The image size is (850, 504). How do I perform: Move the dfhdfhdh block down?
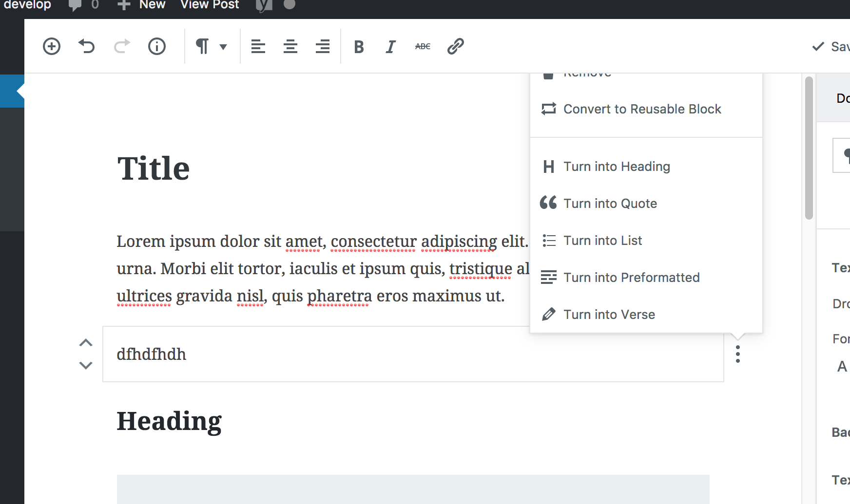(86, 365)
